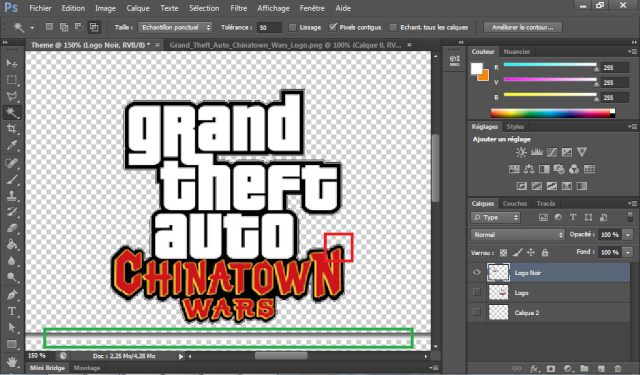Select the Eyedropper tool
640x375 pixels.
tap(12, 145)
